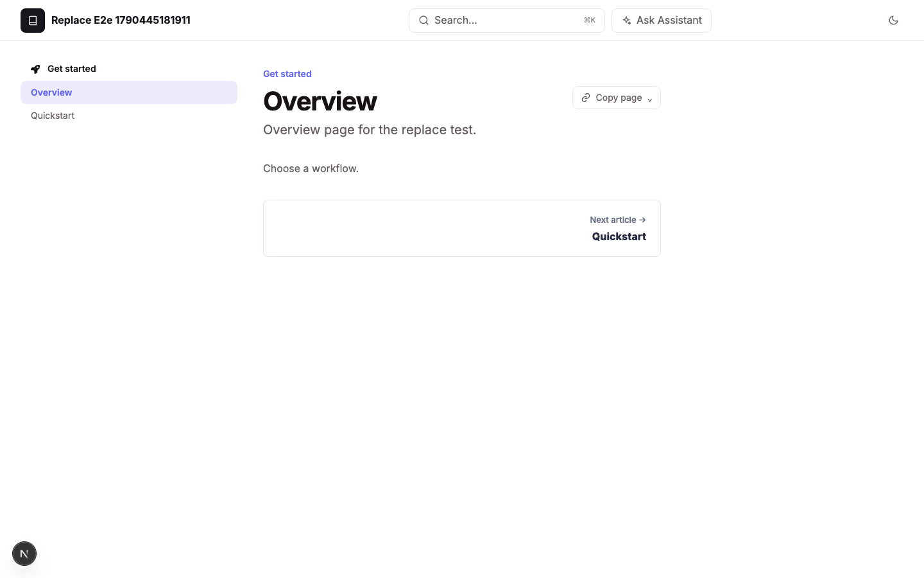Click the Replace E2e 1790445181911 site title
Screen dimensions: 924x578
point(121,21)
